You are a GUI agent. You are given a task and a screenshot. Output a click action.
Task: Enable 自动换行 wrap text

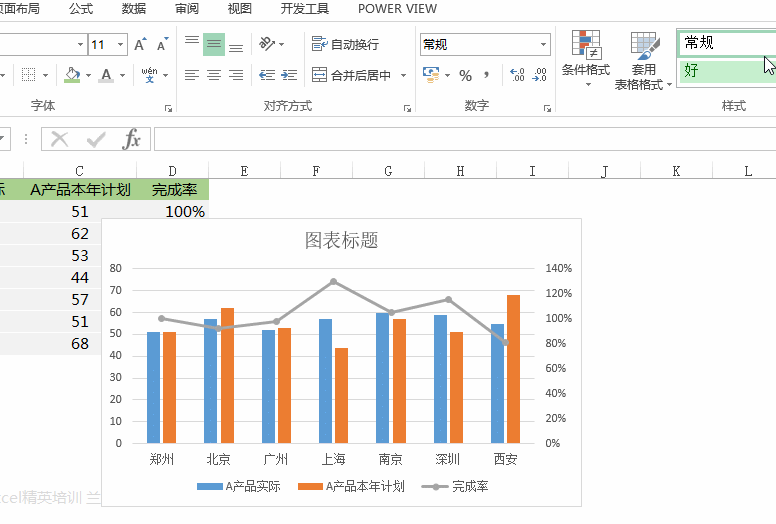point(345,45)
